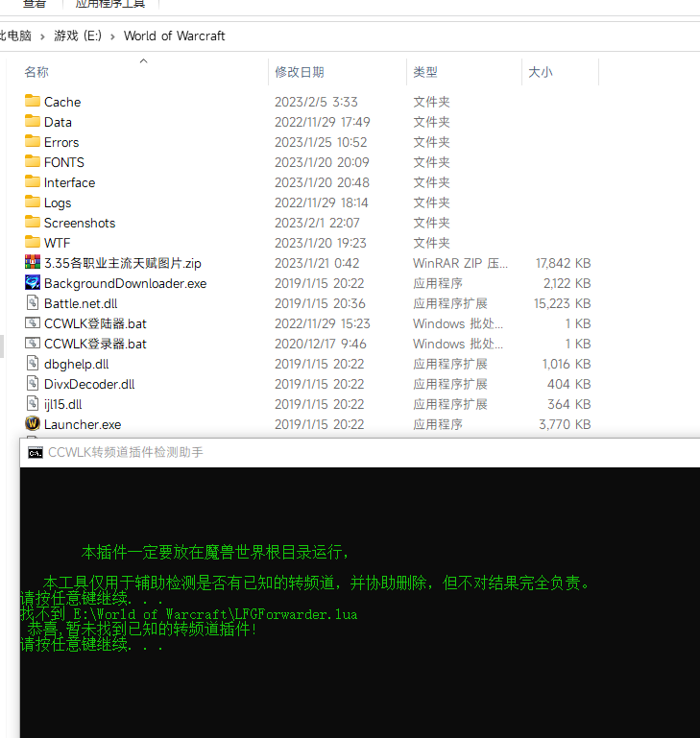Click the BackgroundDownloader.exe icon
Viewport: 700px width, 738px height.
pyautogui.click(x=33, y=282)
